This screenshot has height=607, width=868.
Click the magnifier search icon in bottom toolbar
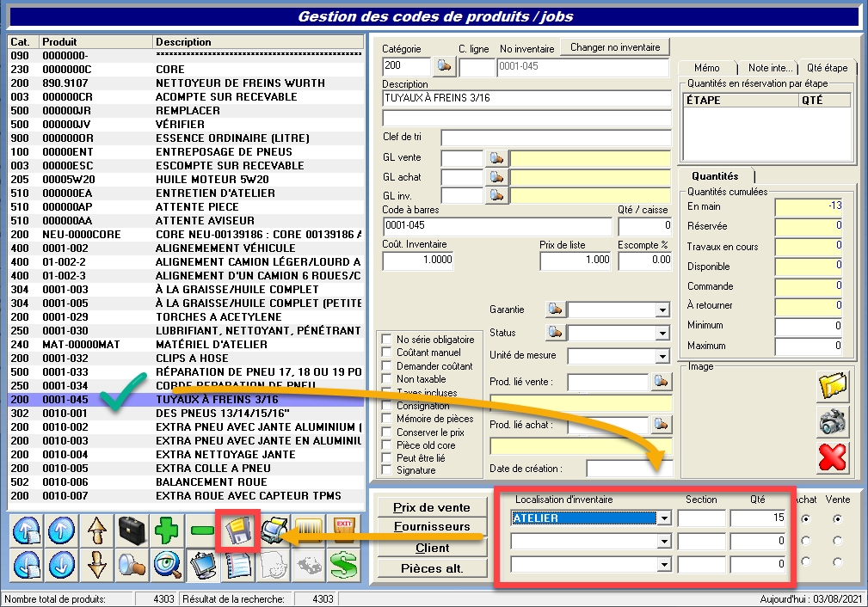[132, 565]
